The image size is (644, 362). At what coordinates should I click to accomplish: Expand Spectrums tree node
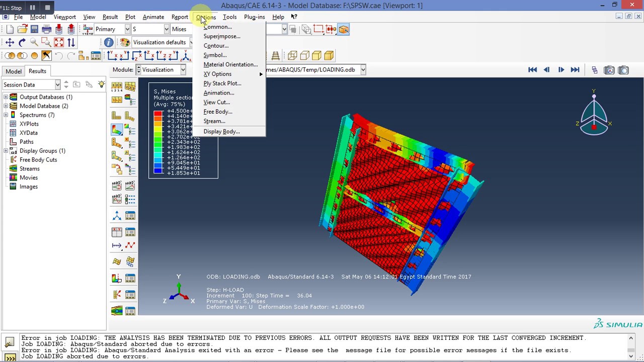pos(6,115)
